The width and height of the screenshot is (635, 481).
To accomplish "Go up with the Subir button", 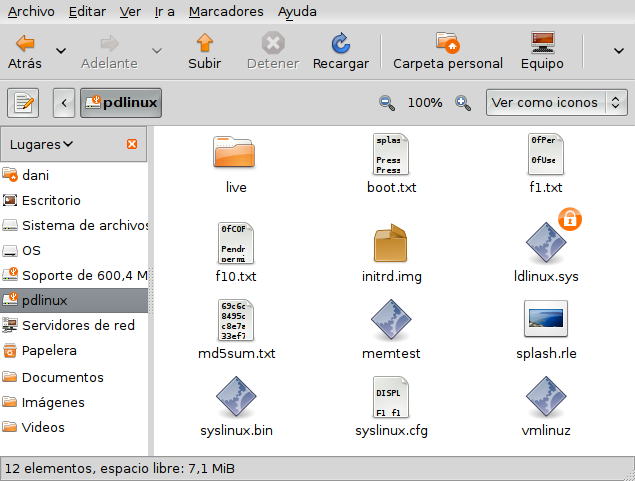I will (x=205, y=51).
